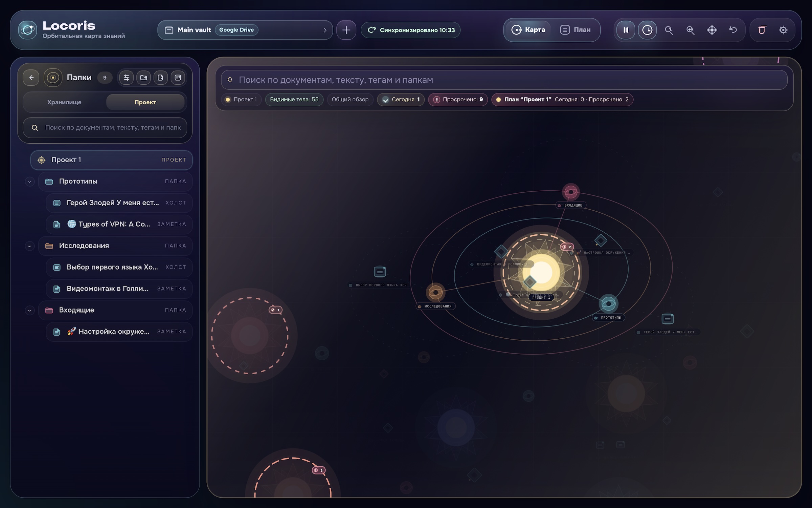812x508 pixels.
Task: Reset the view with the undo arrow icon
Action: pos(733,30)
